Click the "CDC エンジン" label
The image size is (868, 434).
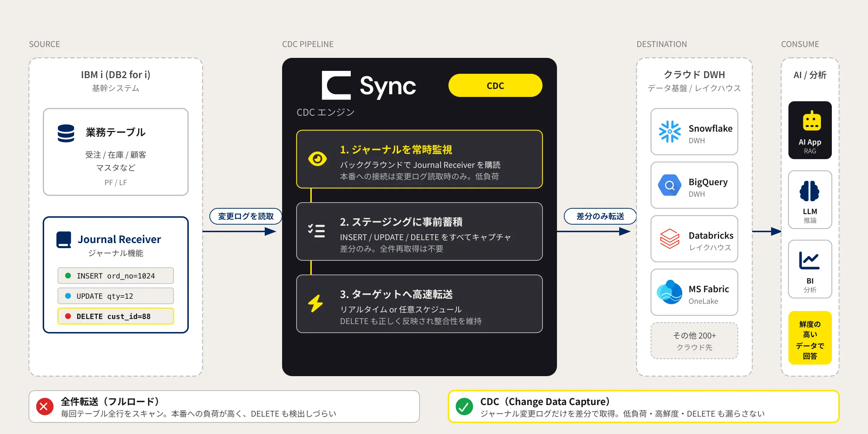tap(325, 112)
